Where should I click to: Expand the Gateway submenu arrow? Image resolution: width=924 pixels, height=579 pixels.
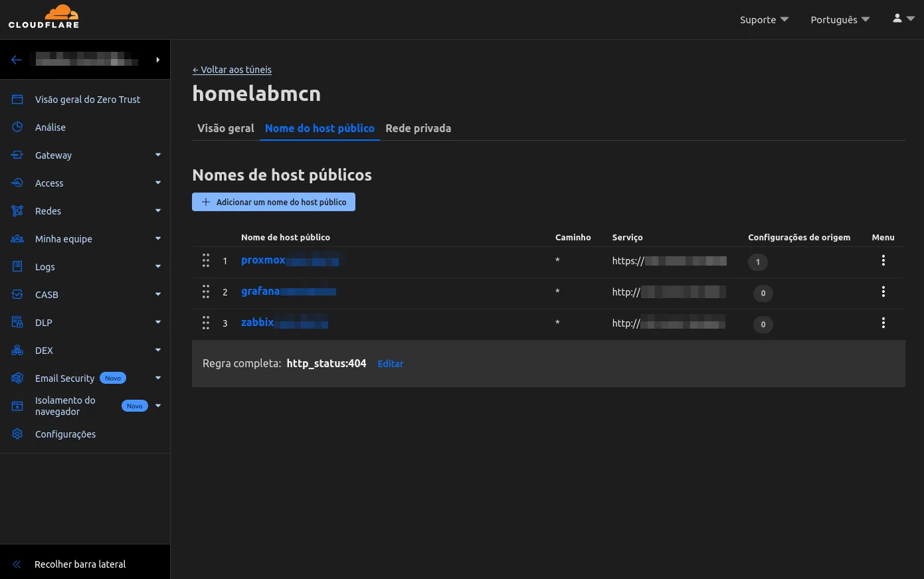(x=158, y=155)
